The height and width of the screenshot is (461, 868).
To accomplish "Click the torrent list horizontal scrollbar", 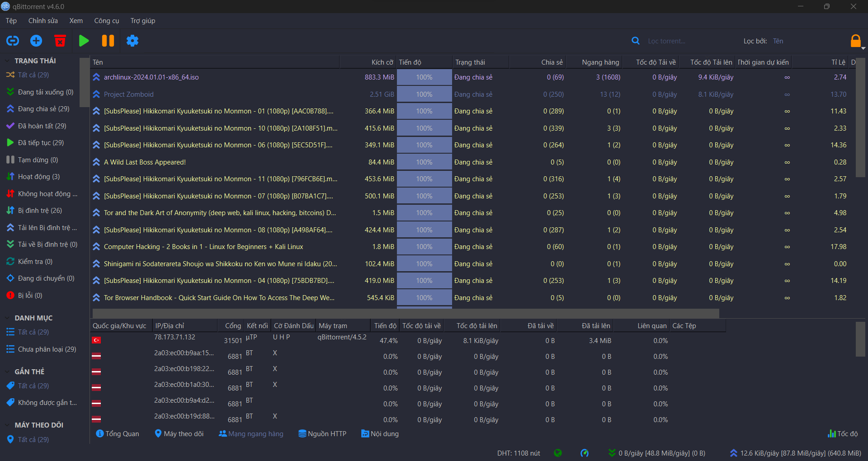I will (406, 314).
